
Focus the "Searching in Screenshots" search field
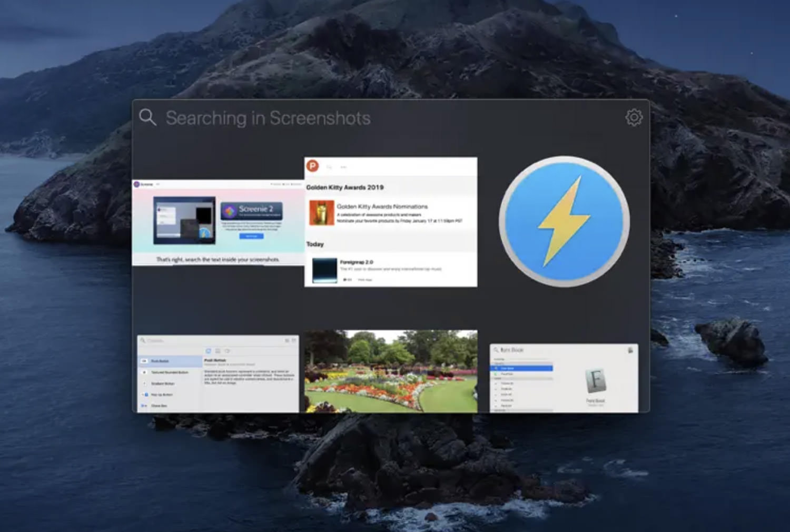click(268, 118)
